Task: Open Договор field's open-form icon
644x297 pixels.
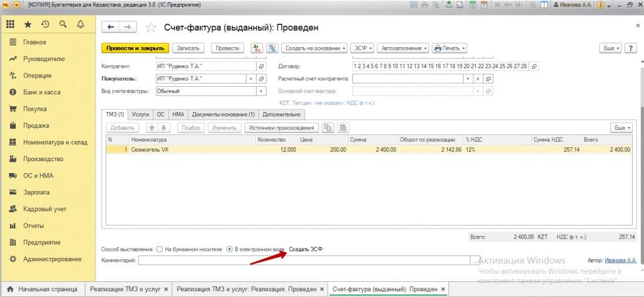Action: click(x=535, y=66)
